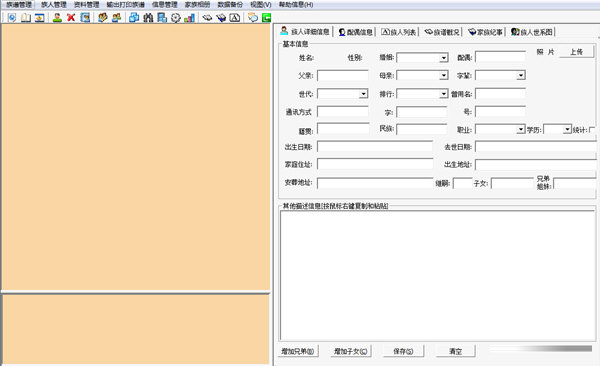The height and width of the screenshot is (366, 600).
Task: Open the 族谱管理 menu
Action: pyautogui.click(x=19, y=5)
